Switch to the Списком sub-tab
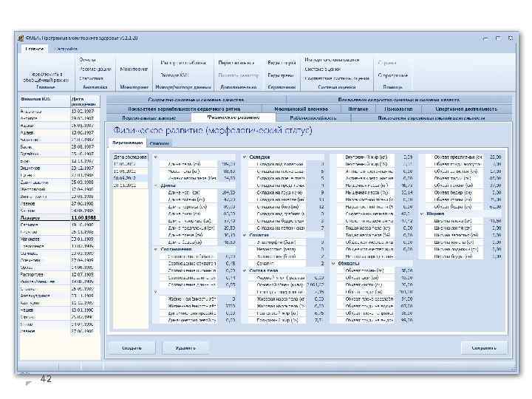This screenshot has height=399, width=532. [159, 143]
